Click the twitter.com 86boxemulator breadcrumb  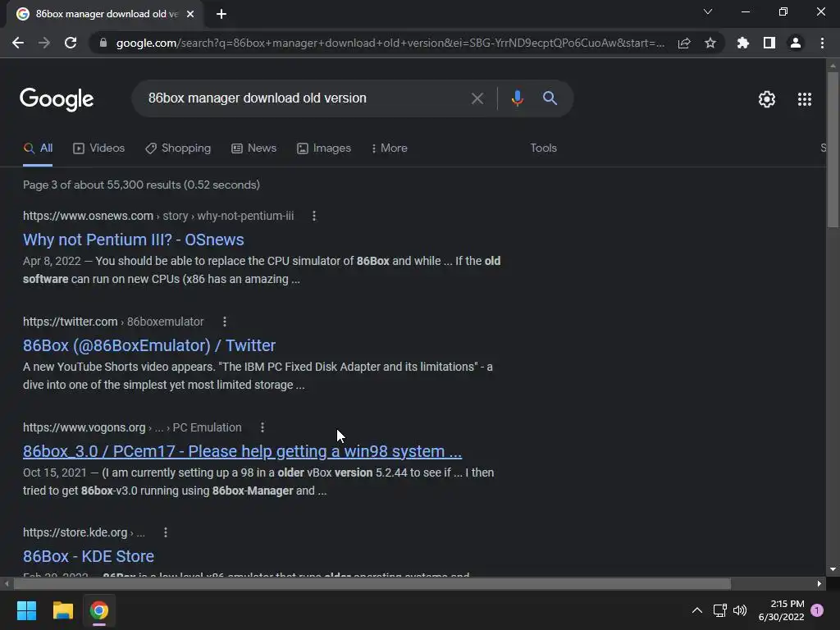(113, 322)
